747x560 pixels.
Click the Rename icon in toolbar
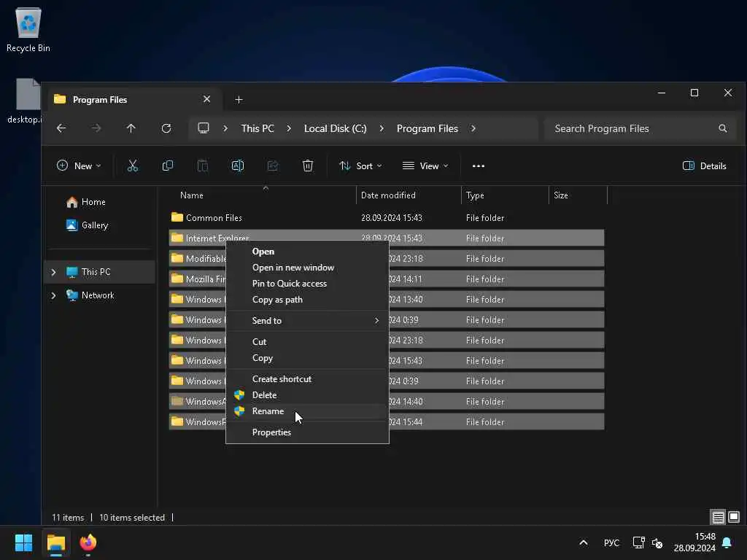238,166
